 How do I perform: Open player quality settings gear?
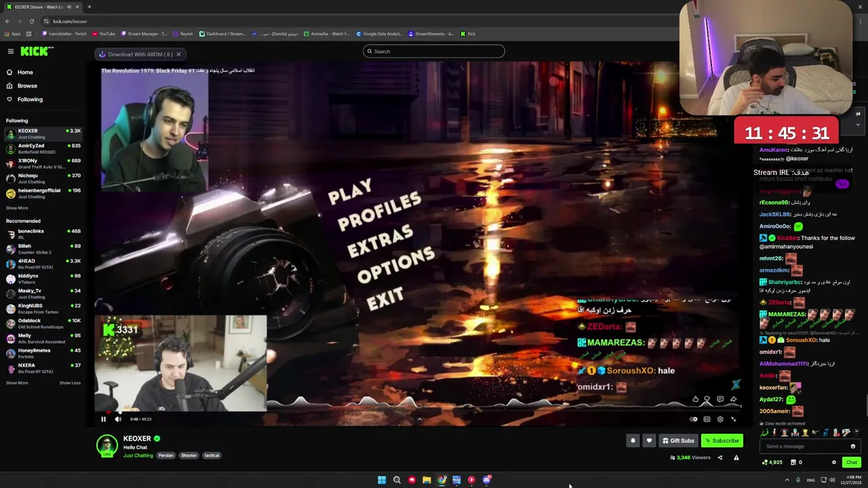point(720,419)
